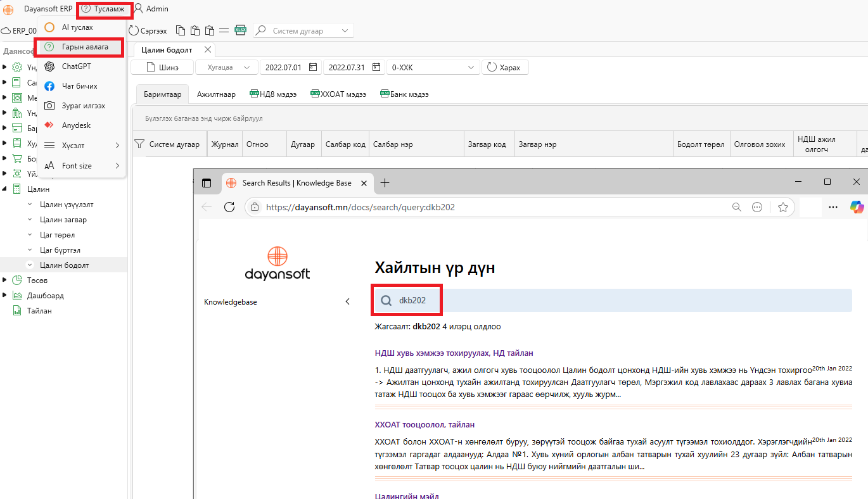Click the horizontal lines toolbar icon
Viewport: 868px width, 499px height.
pyautogui.click(x=224, y=30)
